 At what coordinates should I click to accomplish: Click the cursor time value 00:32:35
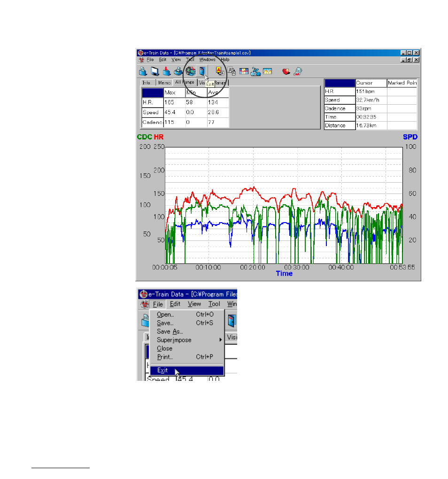[366, 117]
